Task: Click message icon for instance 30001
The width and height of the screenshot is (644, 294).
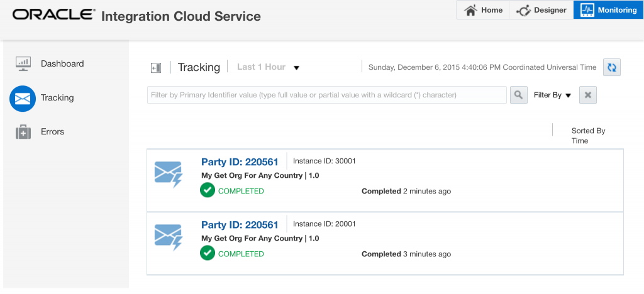Action: click(168, 174)
